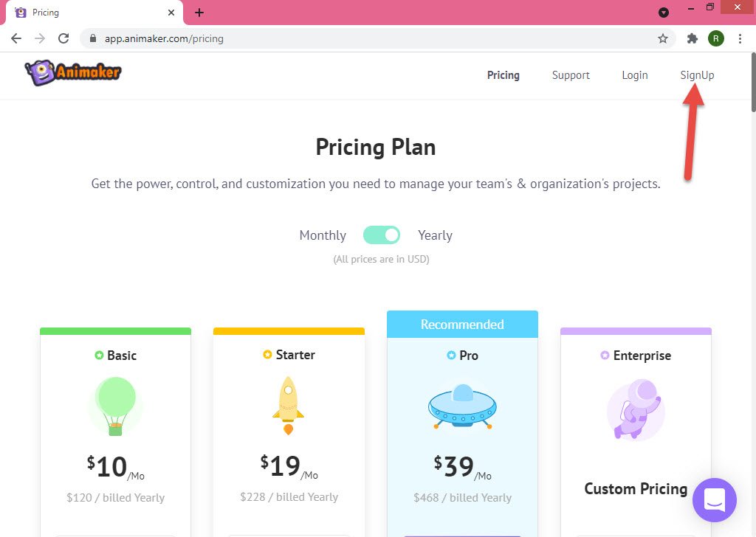The height and width of the screenshot is (537, 756).
Task: Click '$228 / billed Yearly' text
Action: click(289, 496)
